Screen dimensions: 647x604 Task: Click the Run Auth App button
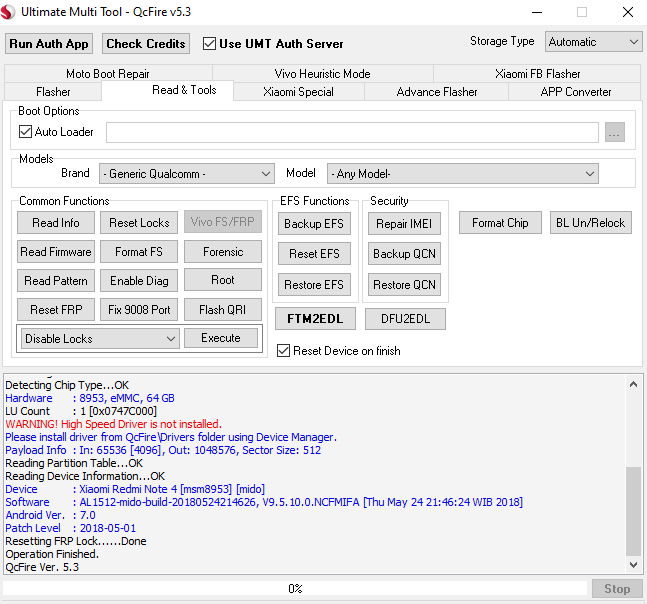[49, 44]
